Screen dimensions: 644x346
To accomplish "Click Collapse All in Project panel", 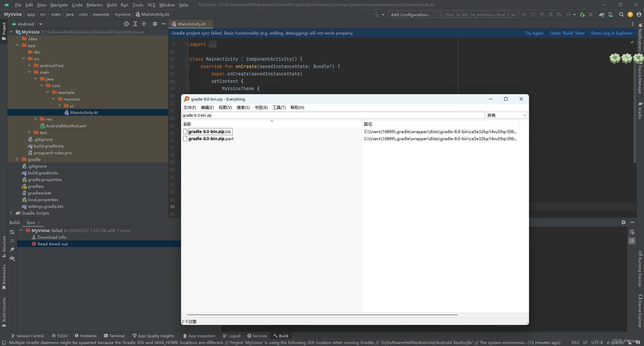I will coord(144,24).
